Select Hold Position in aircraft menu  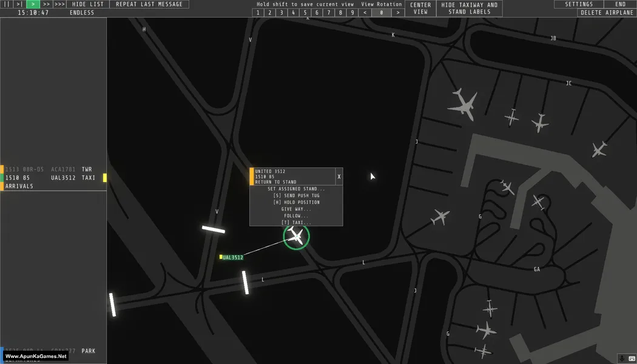(296, 203)
